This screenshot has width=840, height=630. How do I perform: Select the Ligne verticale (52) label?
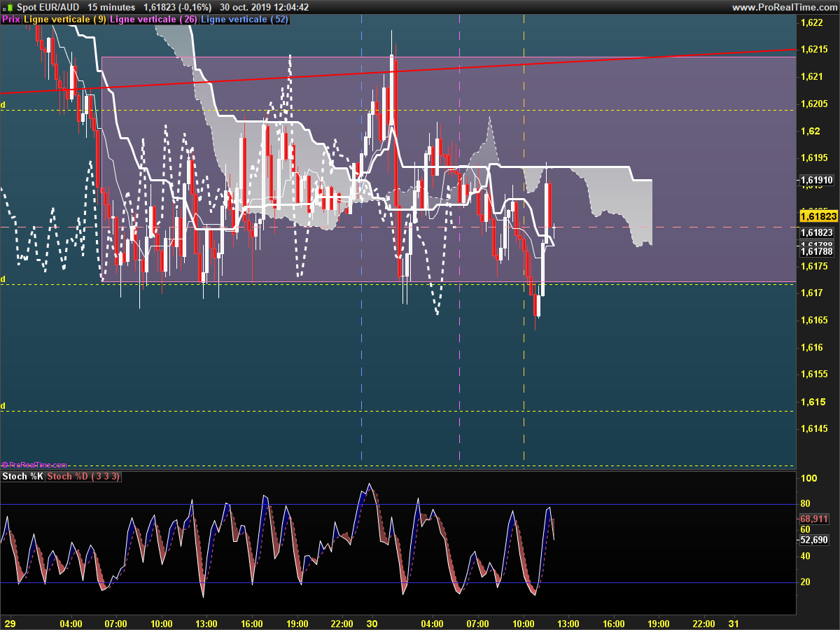coord(244,20)
